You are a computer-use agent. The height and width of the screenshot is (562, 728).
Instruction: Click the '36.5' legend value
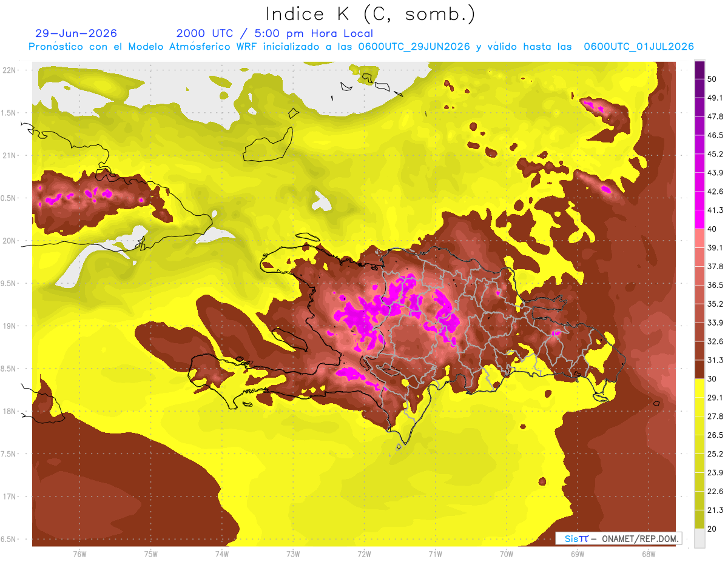[x=715, y=285]
